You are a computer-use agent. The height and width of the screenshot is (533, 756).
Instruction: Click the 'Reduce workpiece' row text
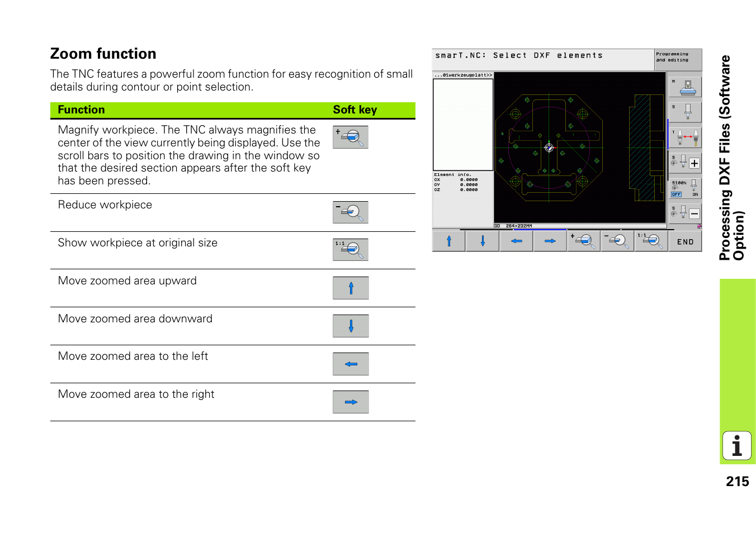click(x=105, y=205)
